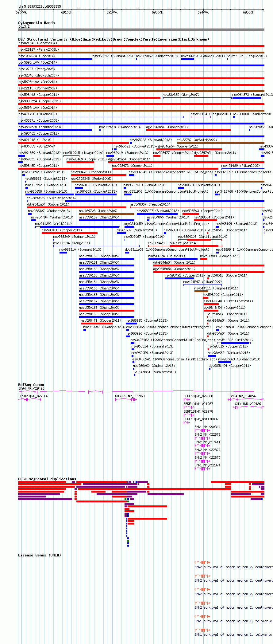Click variant nsv514311 (Campbell2011)
Screen dimensions: 273x644
pyautogui.click(x=216, y=288)
